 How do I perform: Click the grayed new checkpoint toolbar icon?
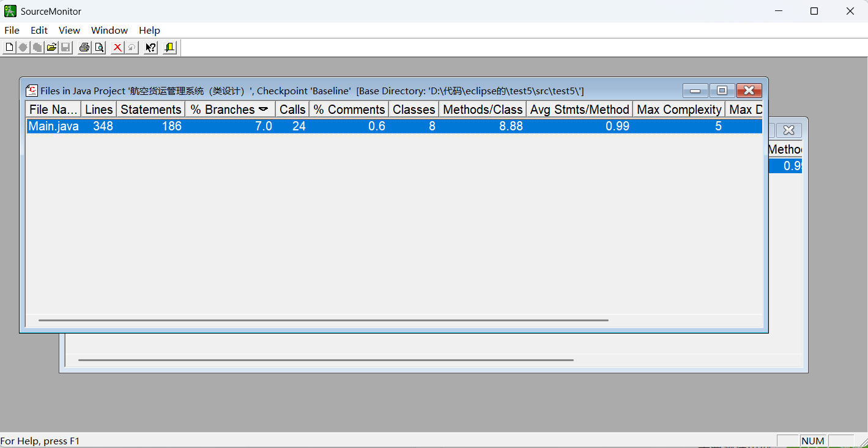coord(23,48)
